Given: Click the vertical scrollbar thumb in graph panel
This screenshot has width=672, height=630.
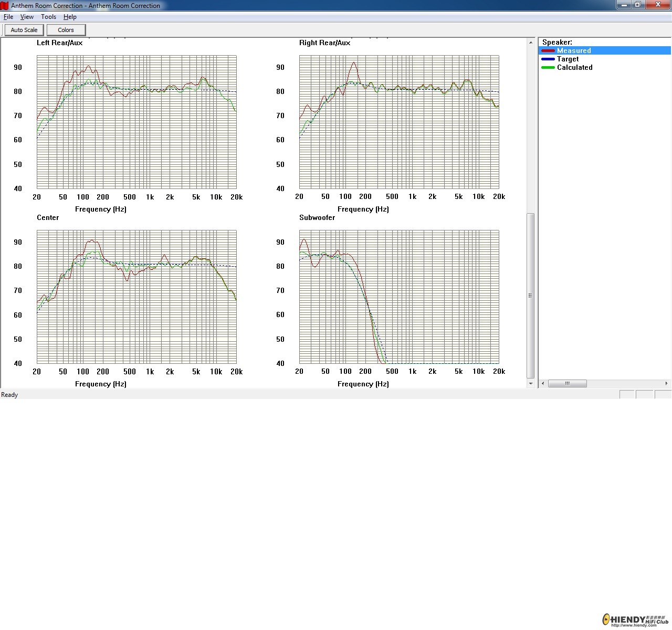Looking at the screenshot, I should (x=530, y=295).
